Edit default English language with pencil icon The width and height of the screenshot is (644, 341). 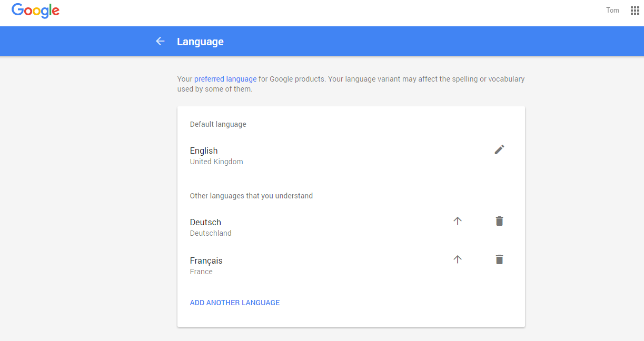point(499,149)
